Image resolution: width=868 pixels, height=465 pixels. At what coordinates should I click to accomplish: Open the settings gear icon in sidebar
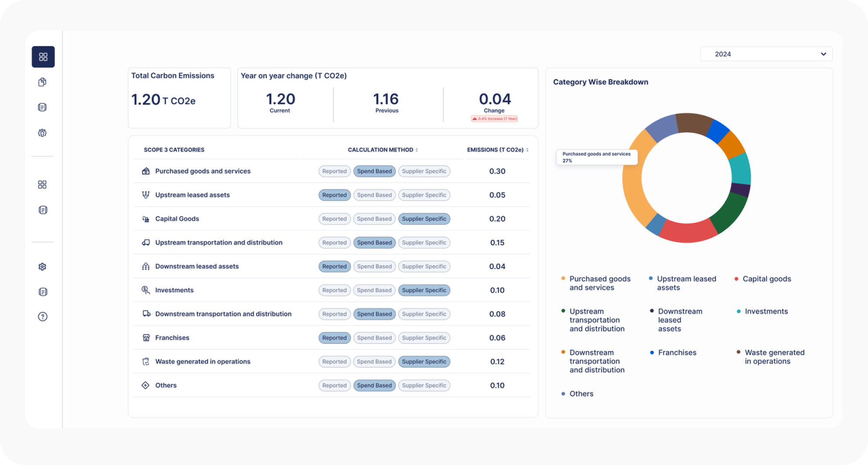(x=42, y=266)
